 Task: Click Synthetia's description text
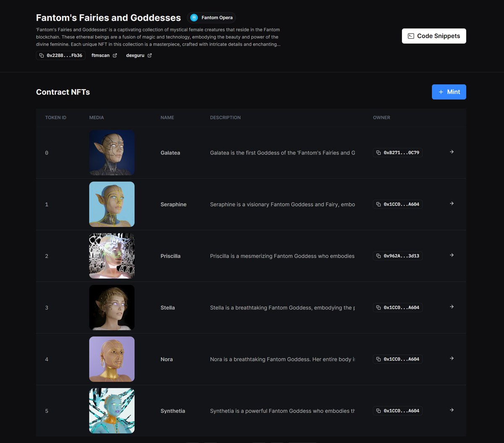[x=282, y=411]
